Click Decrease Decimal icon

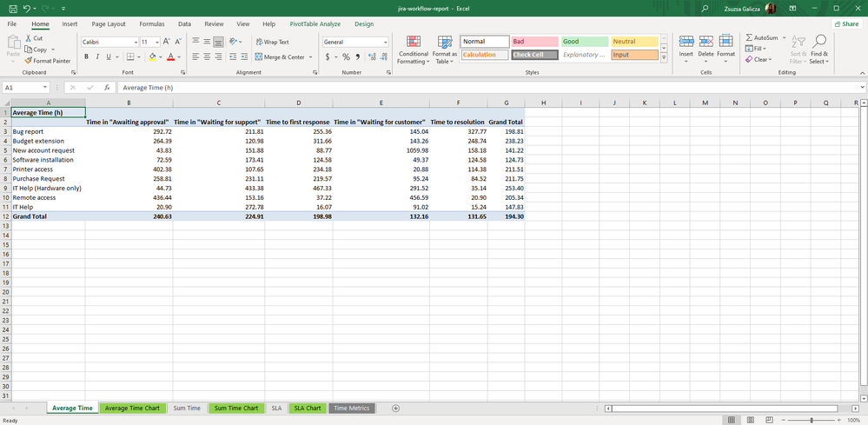[384, 57]
